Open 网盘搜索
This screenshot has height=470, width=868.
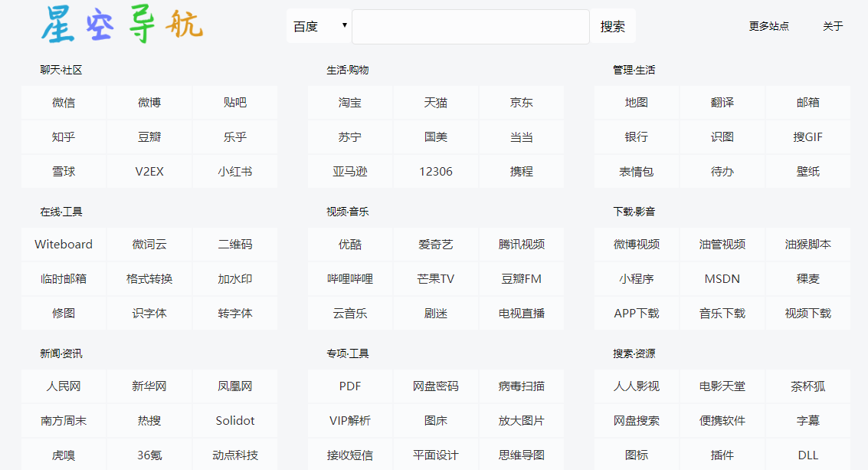point(637,421)
